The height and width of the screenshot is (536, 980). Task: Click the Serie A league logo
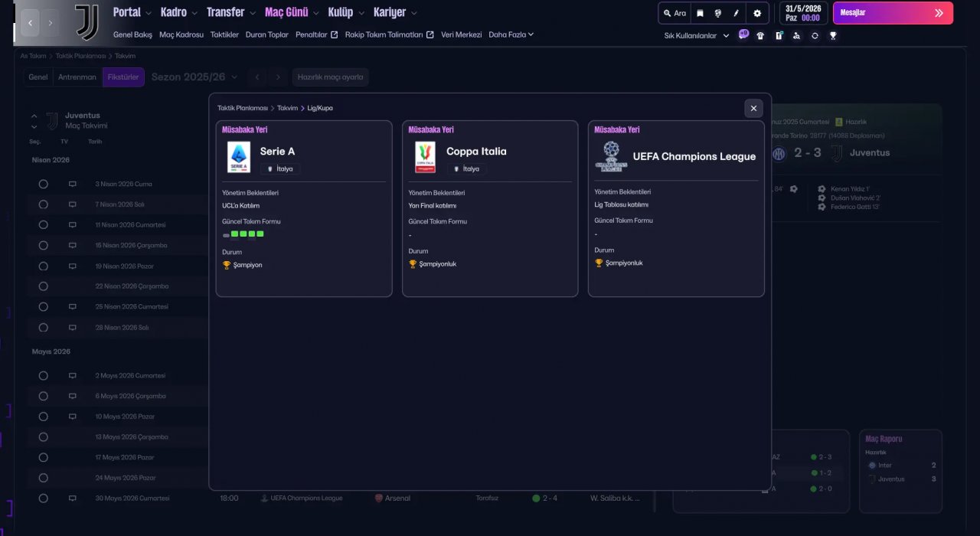click(238, 157)
